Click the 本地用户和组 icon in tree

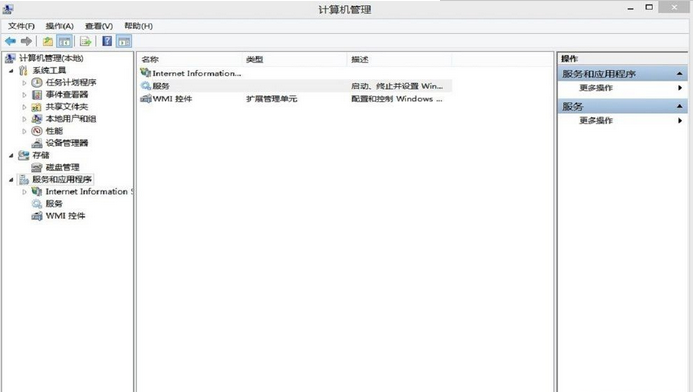coord(37,119)
